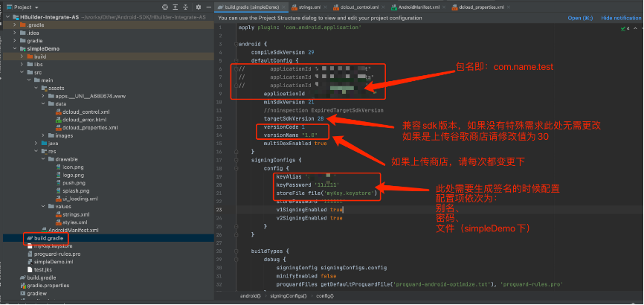Close the build.gradle (:simpleDemo) tab
644x305 pixels.
tap(282, 7)
